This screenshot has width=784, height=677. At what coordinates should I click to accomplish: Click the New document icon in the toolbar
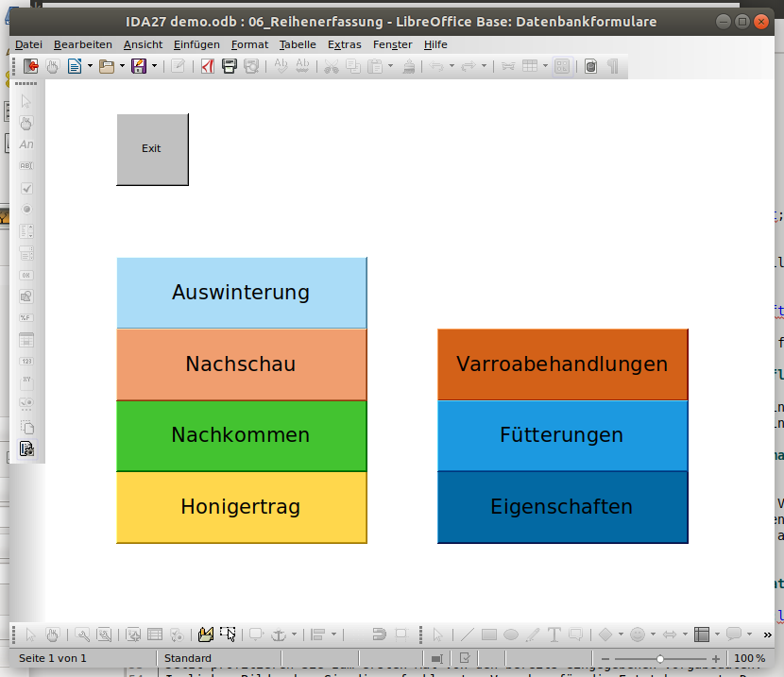[75, 66]
